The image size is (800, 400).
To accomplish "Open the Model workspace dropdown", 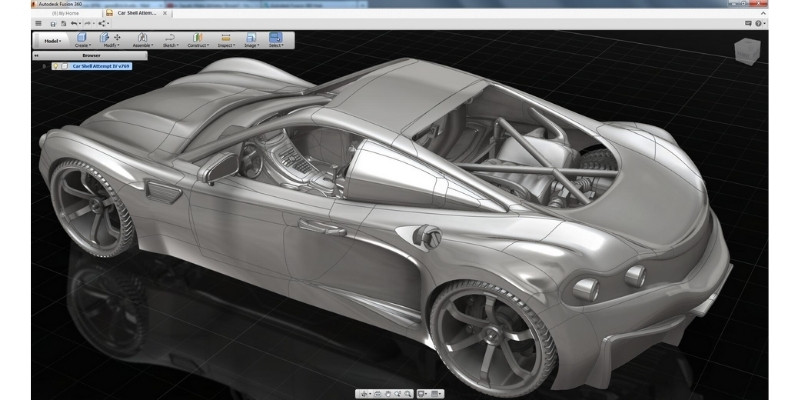I will click(x=53, y=41).
